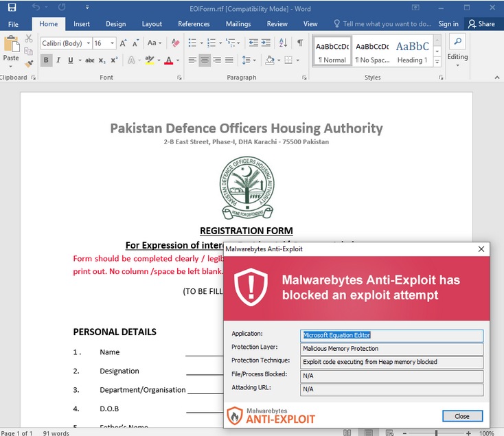Image resolution: width=504 pixels, height=436 pixels.
Task: Open the References tab
Action: click(194, 24)
